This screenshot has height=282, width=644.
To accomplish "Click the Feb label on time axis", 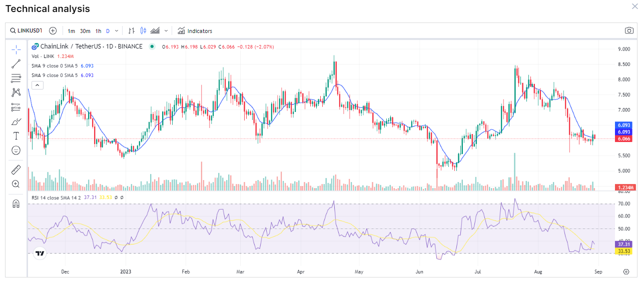I will pyautogui.click(x=186, y=272).
